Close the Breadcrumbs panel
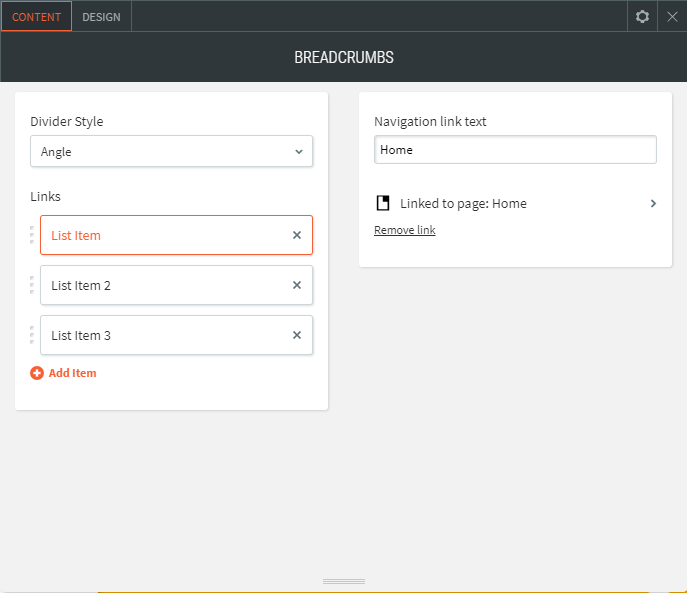 click(672, 16)
